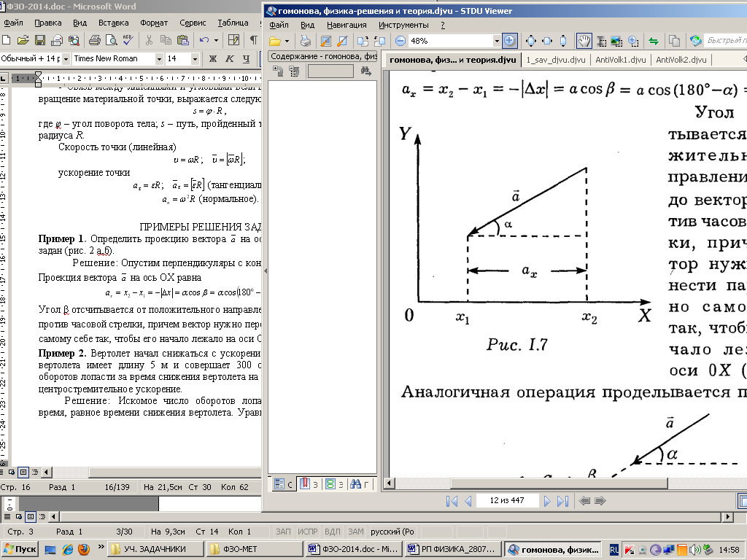
Task: Go to the next page in STDU Viewer
Action: (x=547, y=501)
